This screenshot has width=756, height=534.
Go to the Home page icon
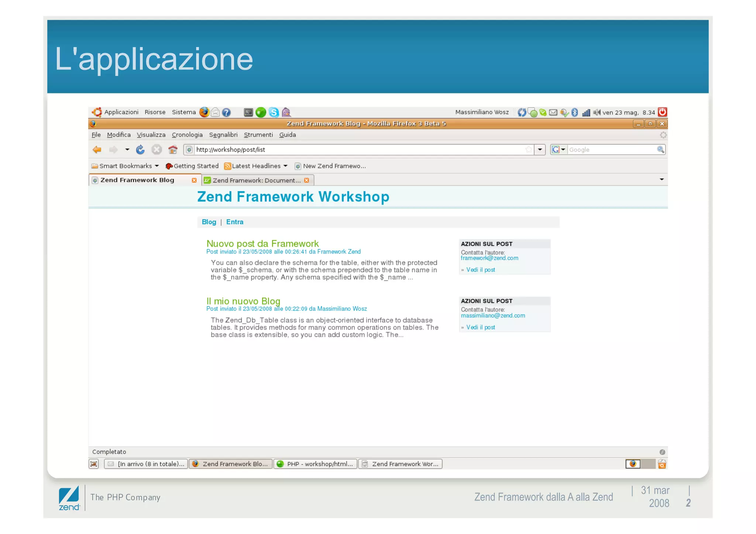tap(173, 149)
